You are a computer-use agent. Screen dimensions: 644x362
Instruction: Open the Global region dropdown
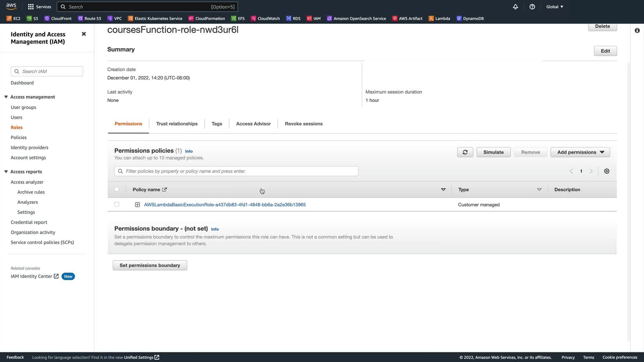(554, 7)
